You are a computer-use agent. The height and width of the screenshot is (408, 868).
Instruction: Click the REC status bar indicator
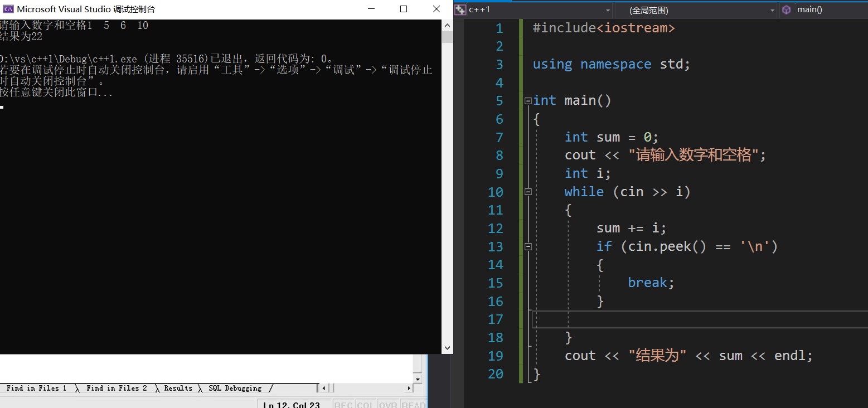[343, 404]
